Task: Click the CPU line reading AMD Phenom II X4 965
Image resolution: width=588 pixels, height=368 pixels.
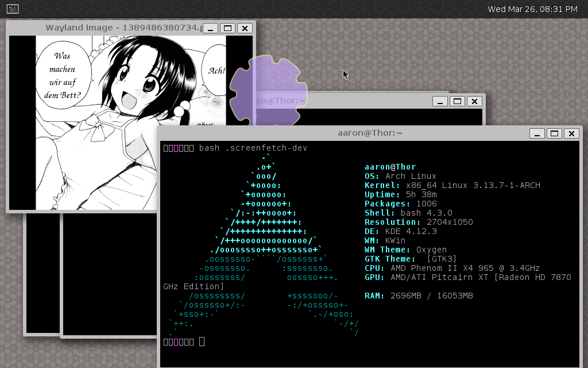Action: tap(452, 268)
